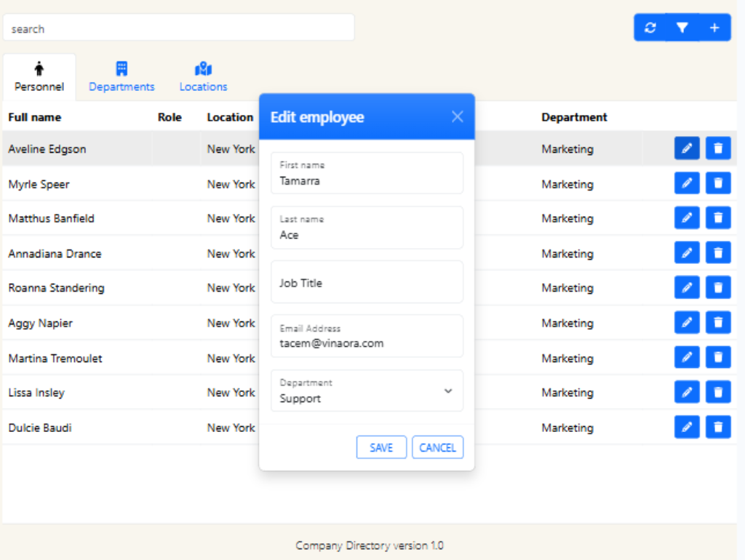This screenshot has height=560, width=745.
Task: Click the plus icon to add entry
Action: [714, 28]
